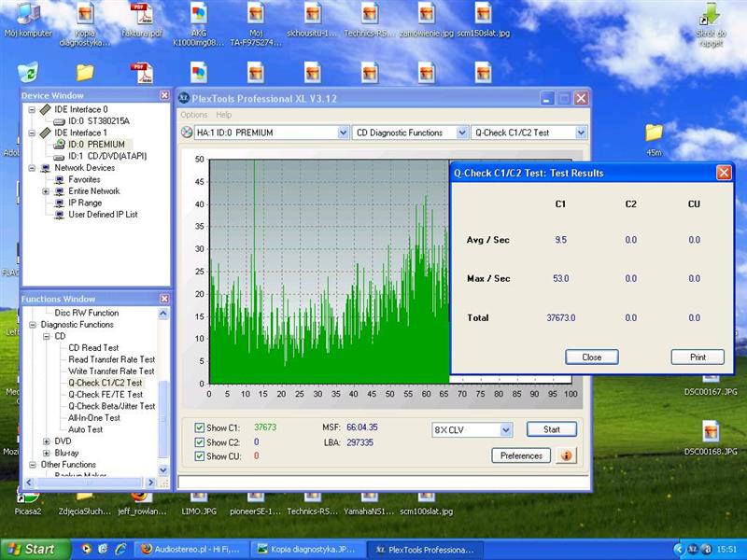Open the Options menu in PlexTools
747x560 pixels.
point(194,115)
